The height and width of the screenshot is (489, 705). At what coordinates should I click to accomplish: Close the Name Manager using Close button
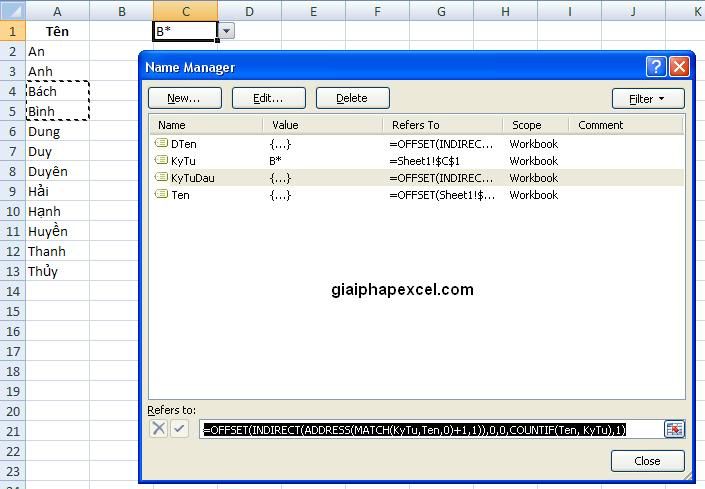pyautogui.click(x=647, y=461)
